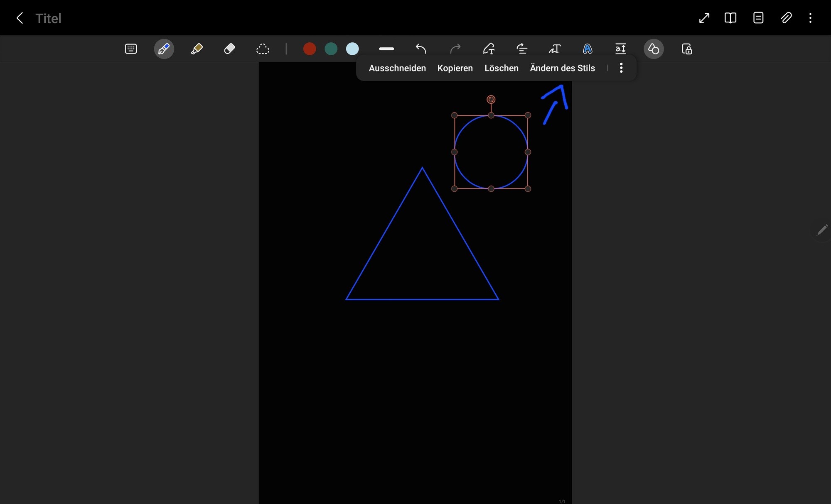831x504 pixels.
Task: Tap the handwriting alignment icon
Action: pos(522,49)
